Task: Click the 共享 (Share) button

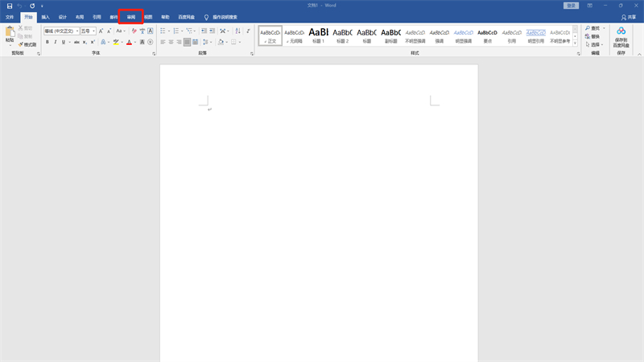Action: (x=629, y=17)
